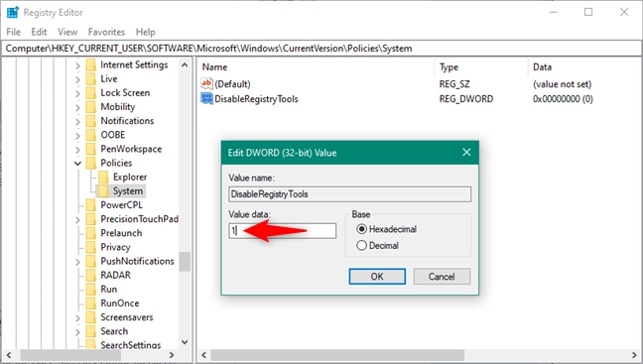Click tree pane scroll up arrow
The width and height of the screenshot is (643, 364).
tap(185, 64)
